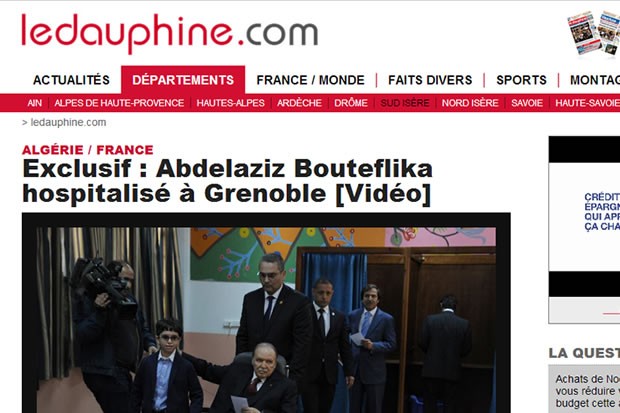This screenshot has height=413, width=620.
Task: Open the Sud Isère department
Action: (405, 103)
